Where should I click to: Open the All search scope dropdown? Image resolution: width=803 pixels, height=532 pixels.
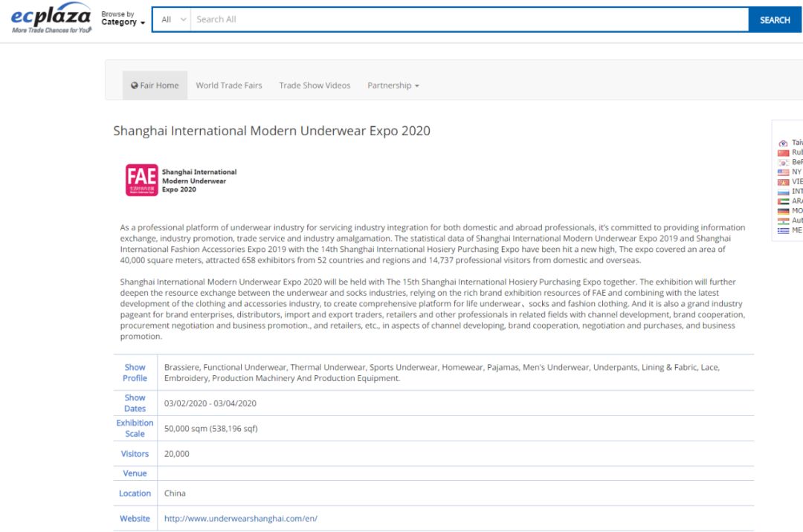[172, 19]
